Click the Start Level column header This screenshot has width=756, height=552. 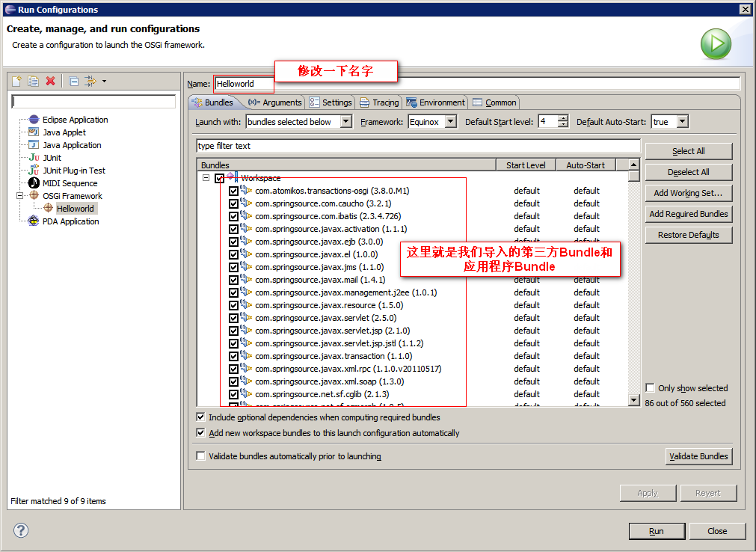coord(526,165)
